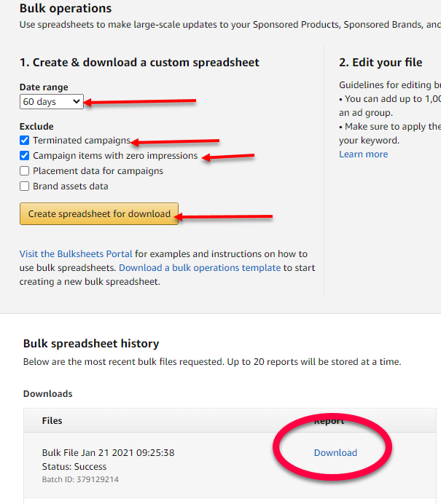Click the Report column header

(x=329, y=421)
